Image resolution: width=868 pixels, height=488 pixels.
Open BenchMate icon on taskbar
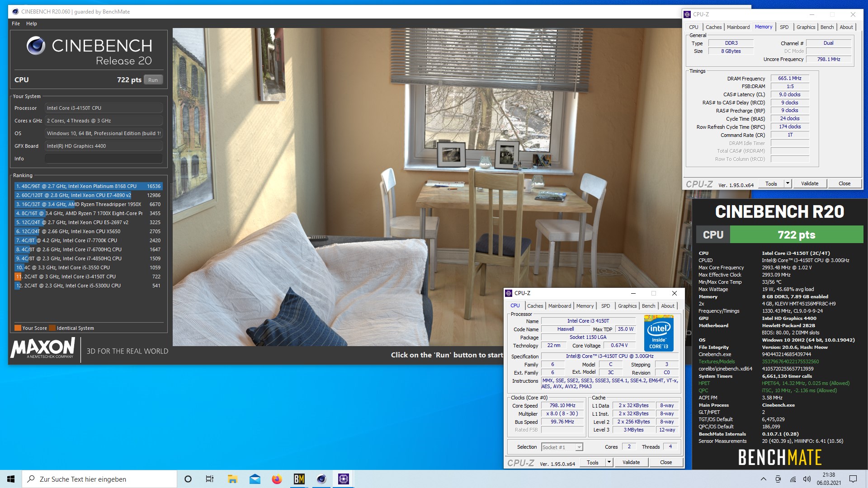click(x=299, y=479)
